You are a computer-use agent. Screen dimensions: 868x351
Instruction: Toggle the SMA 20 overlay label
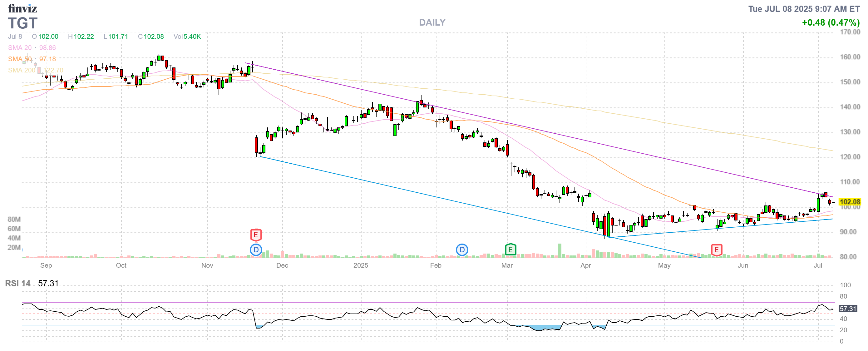(x=20, y=47)
